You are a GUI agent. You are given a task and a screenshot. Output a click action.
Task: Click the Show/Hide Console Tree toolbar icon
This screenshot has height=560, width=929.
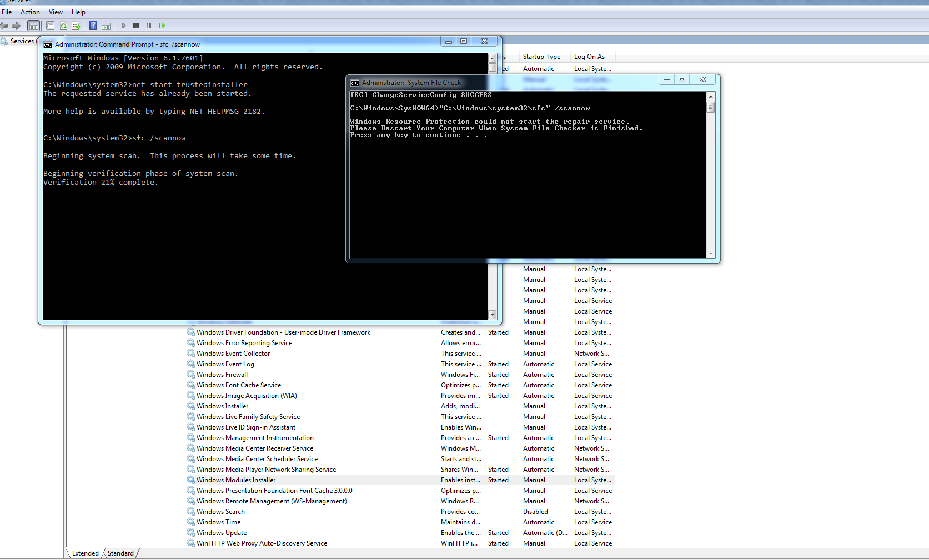click(x=34, y=26)
